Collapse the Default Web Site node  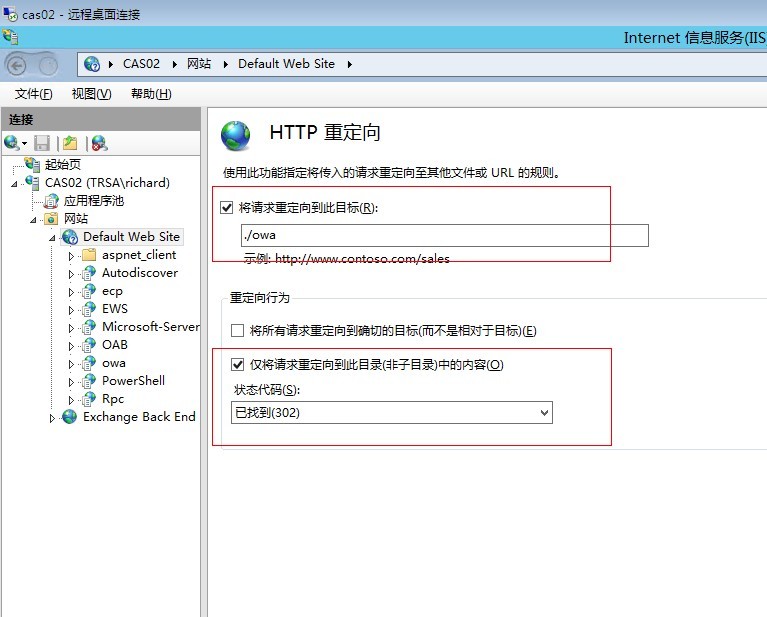[52, 238]
